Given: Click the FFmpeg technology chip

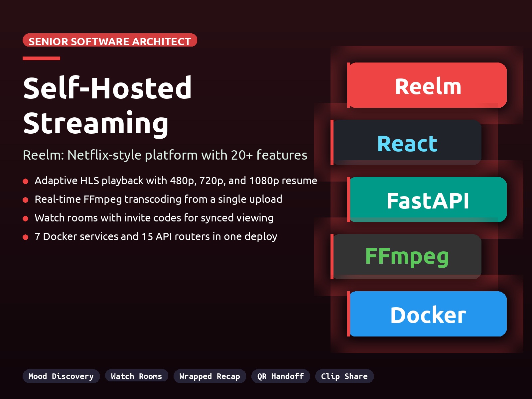Looking at the screenshot, I should [407, 256].
